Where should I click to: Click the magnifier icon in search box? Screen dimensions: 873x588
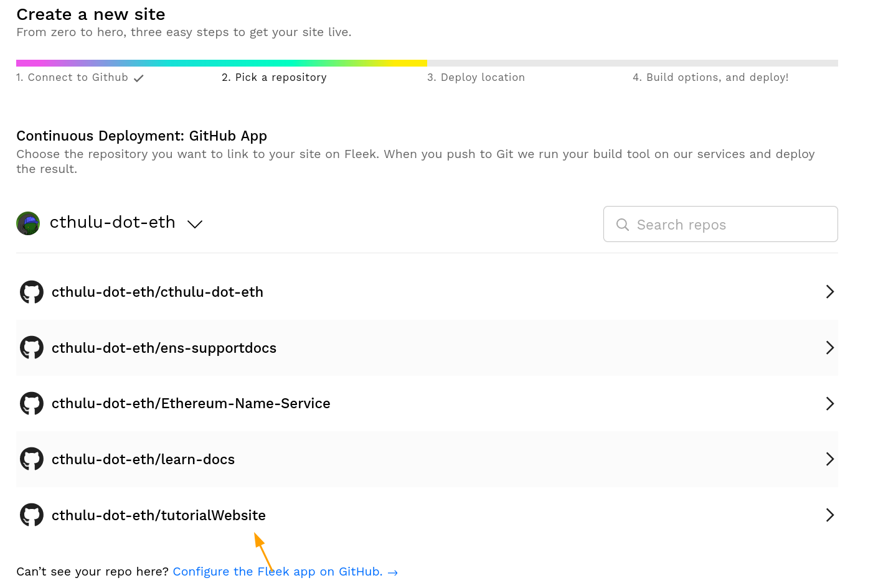tap(622, 225)
